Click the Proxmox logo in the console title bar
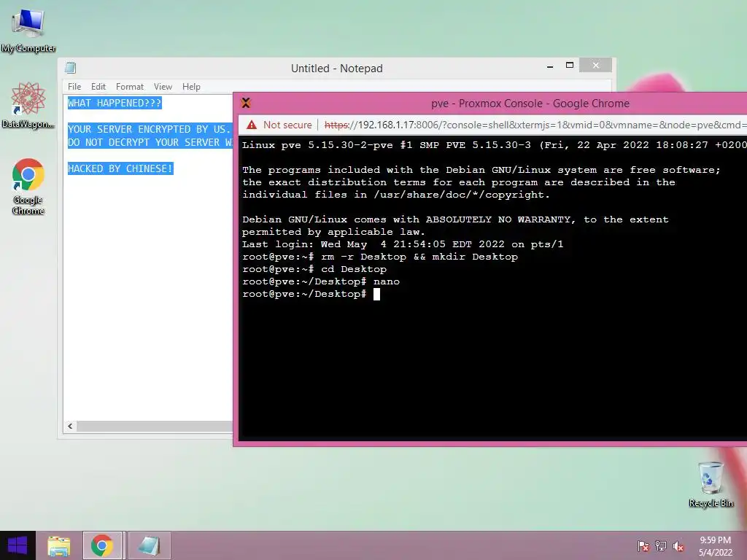 [246, 103]
